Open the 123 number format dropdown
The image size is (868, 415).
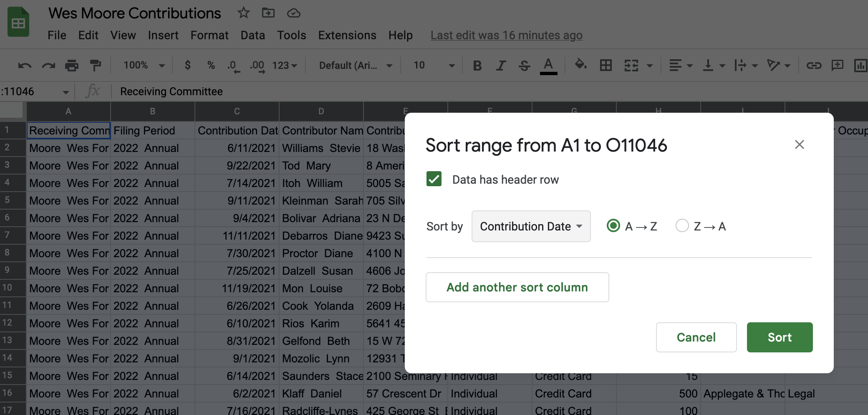pyautogui.click(x=285, y=66)
